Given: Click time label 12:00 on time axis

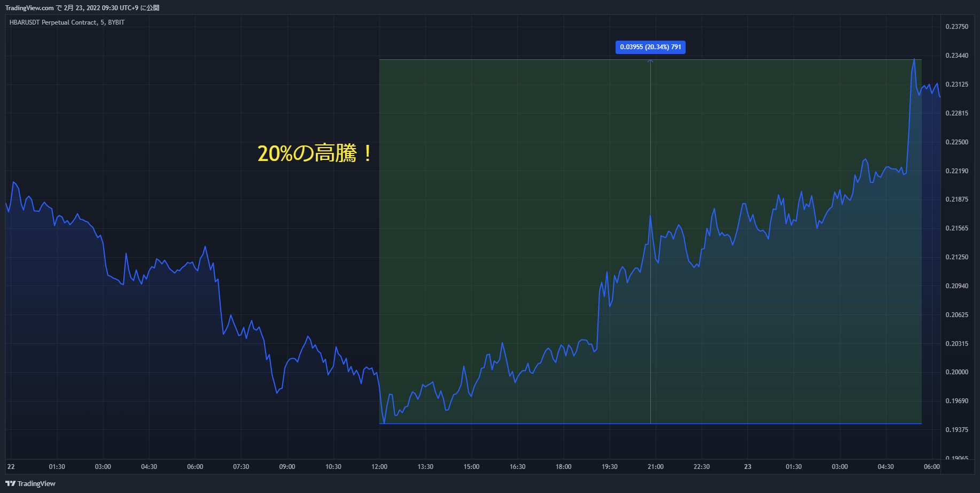Looking at the screenshot, I should pos(379,467).
